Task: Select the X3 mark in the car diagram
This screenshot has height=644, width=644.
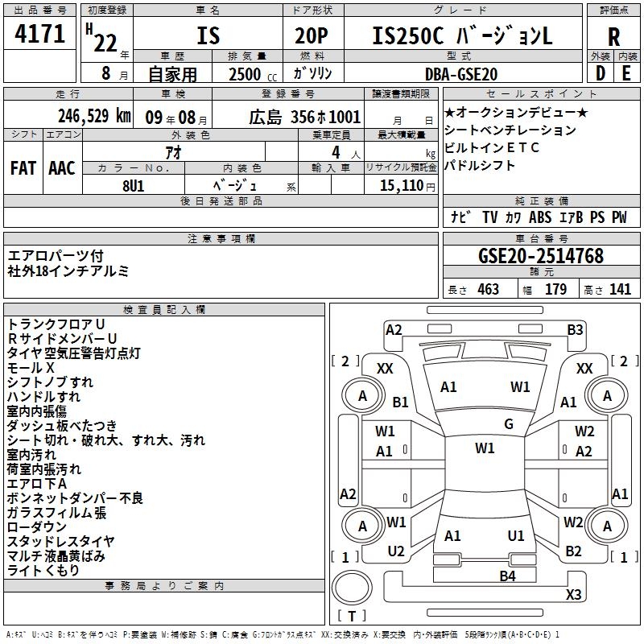Action: point(573,595)
